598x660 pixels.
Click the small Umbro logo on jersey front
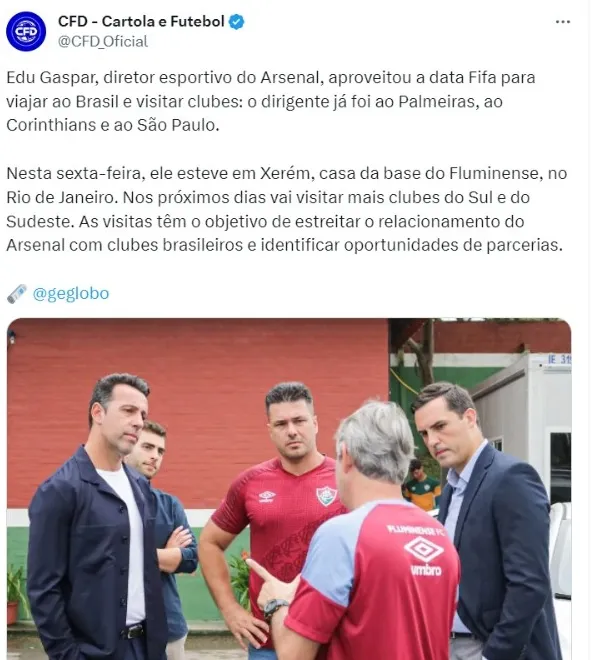coord(267,497)
